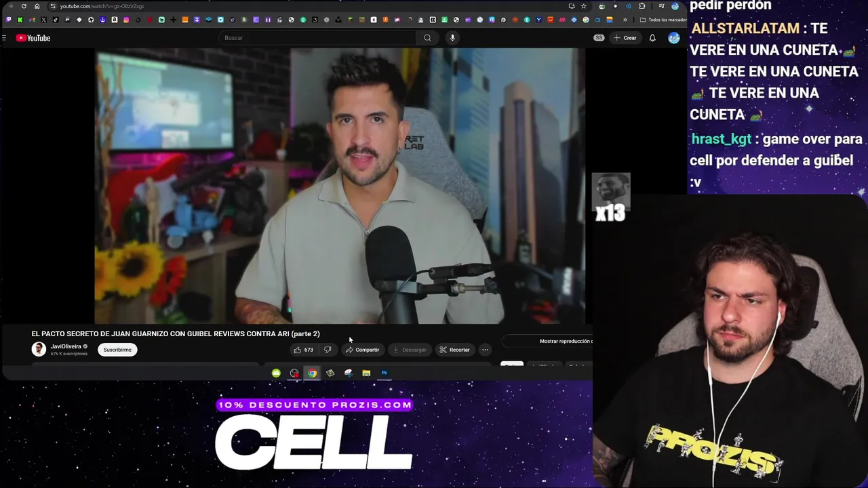Open the TikTok bookmark
This screenshot has height=488, width=868.
(56, 20)
